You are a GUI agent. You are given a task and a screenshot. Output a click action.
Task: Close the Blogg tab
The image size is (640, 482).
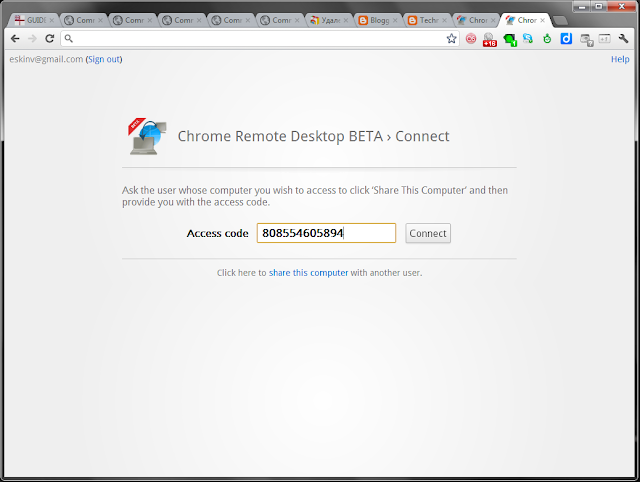[x=395, y=20]
